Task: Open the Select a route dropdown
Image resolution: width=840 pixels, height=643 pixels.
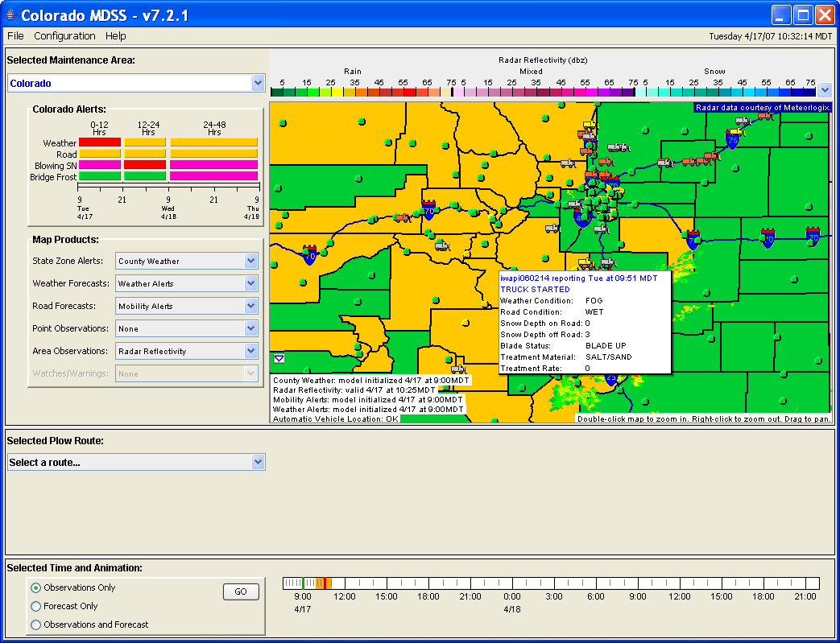Action: (258, 462)
